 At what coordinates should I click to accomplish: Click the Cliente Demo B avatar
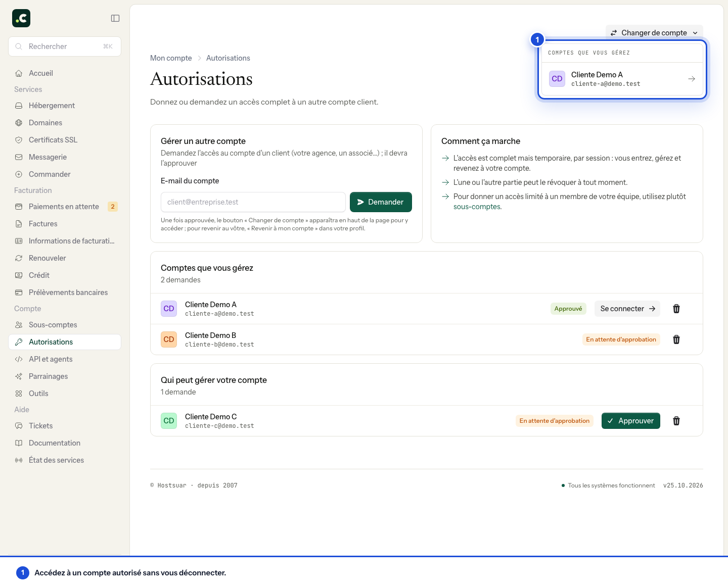click(x=169, y=339)
